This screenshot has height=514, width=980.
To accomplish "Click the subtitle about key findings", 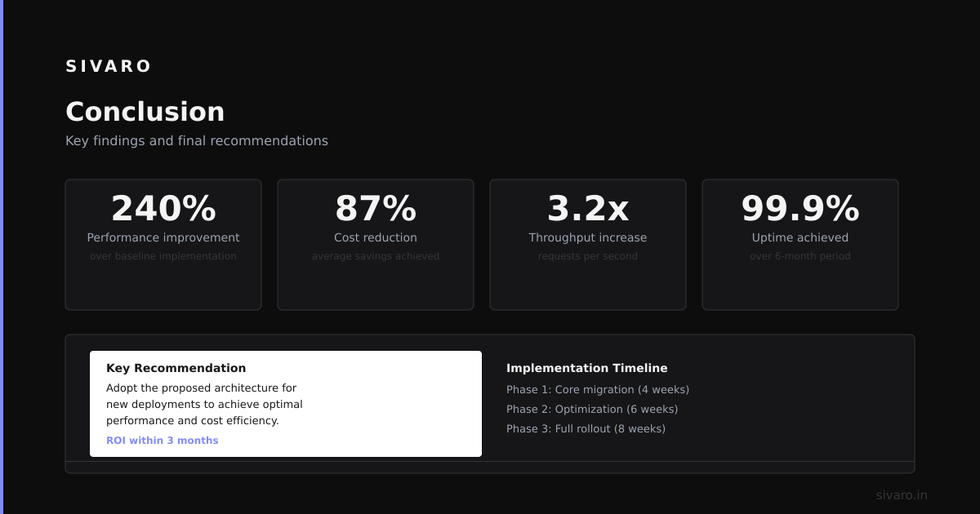I will point(197,140).
